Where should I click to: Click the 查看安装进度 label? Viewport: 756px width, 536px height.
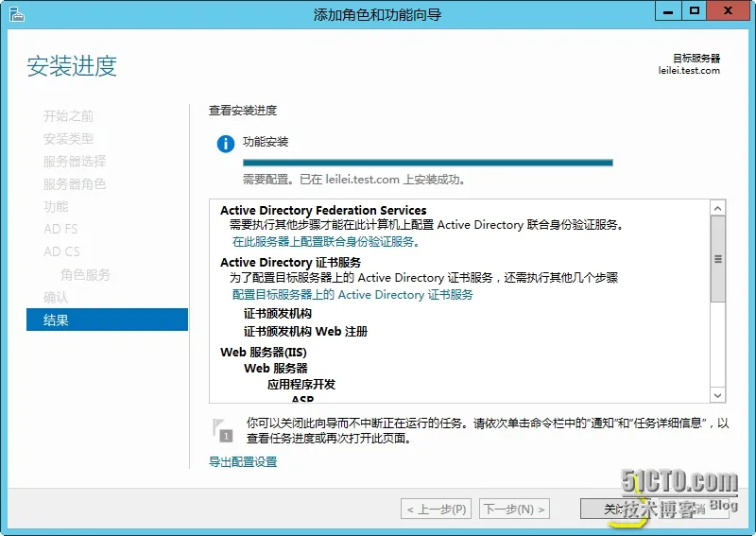pos(243,111)
